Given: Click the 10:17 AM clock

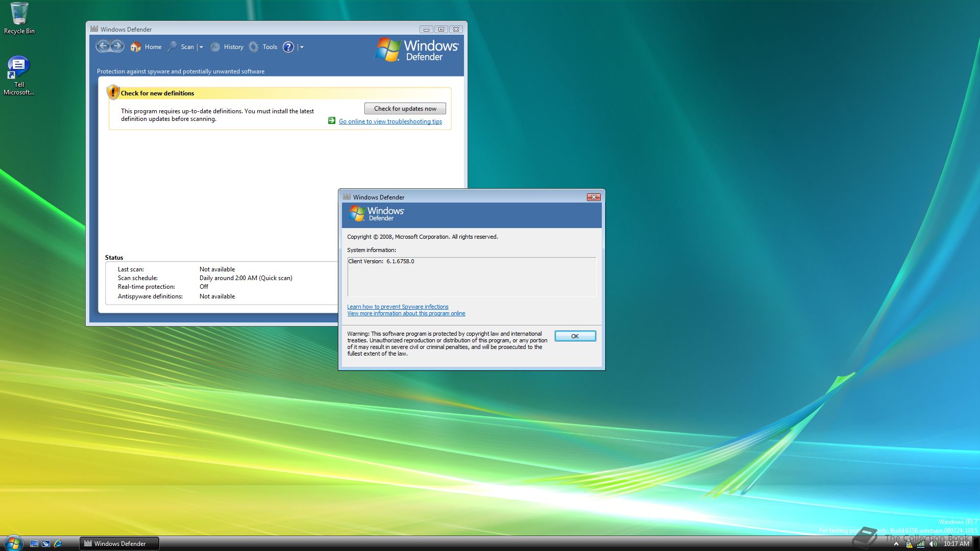Looking at the screenshot, I should (x=956, y=544).
